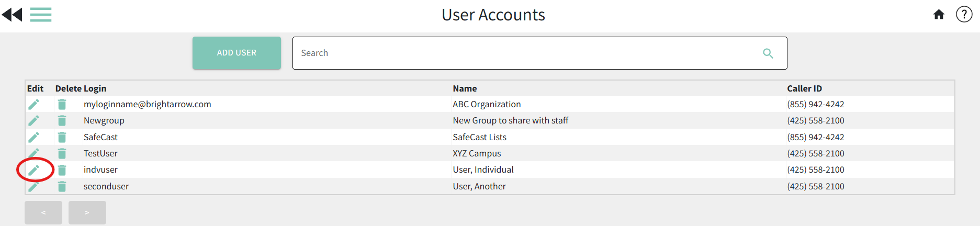Open the help question mark icon
The image size is (980, 226).
964,15
